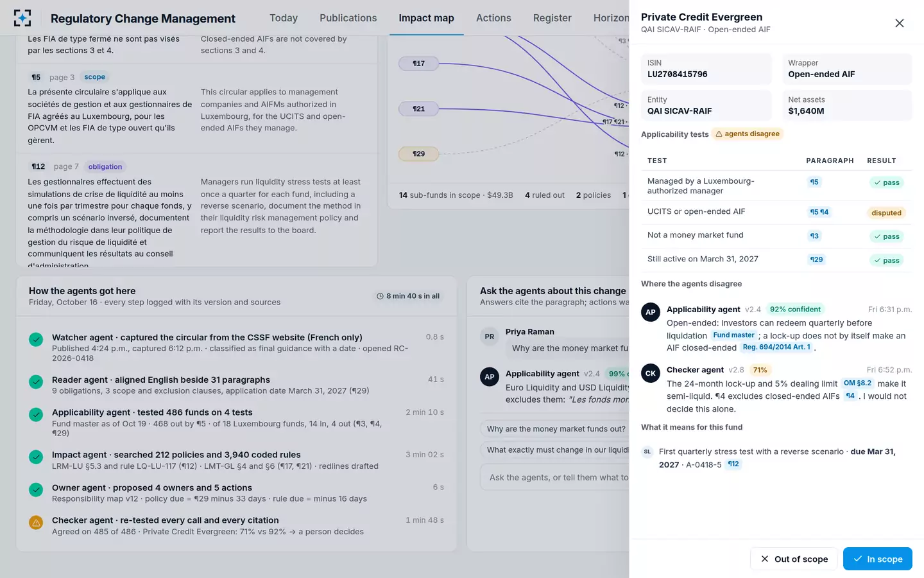
Task: Click check icon beside Applicability agent tested 486 funds
Action: point(36,414)
